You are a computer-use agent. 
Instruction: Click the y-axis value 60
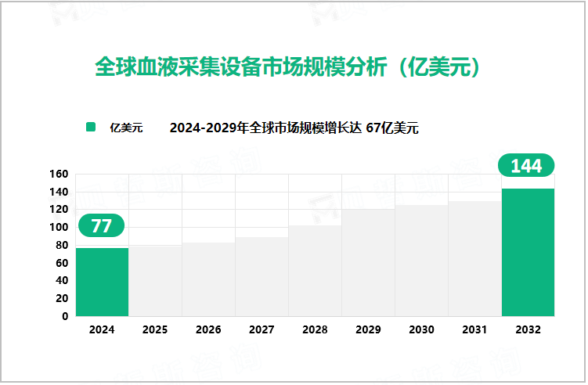(x=62, y=263)
